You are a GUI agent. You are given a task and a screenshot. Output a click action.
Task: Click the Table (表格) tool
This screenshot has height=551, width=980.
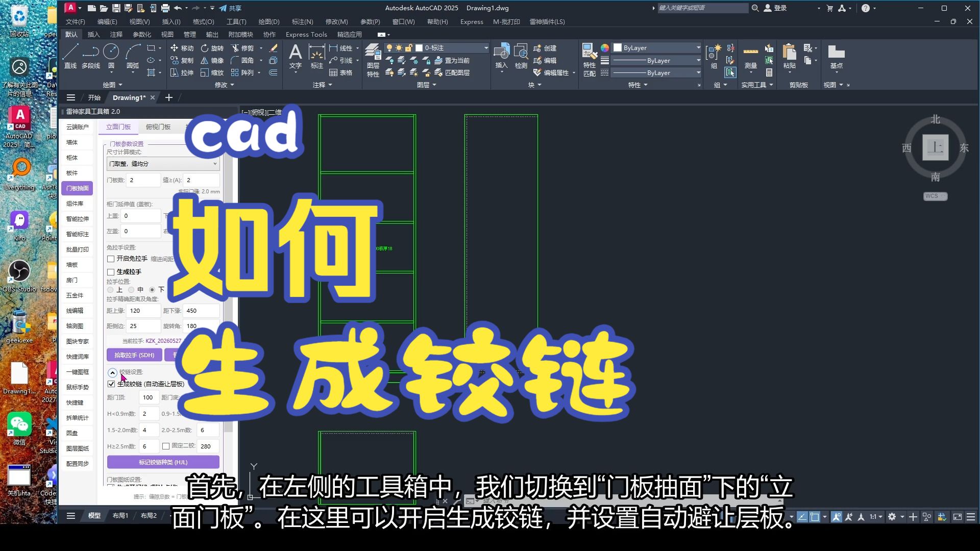tap(340, 72)
